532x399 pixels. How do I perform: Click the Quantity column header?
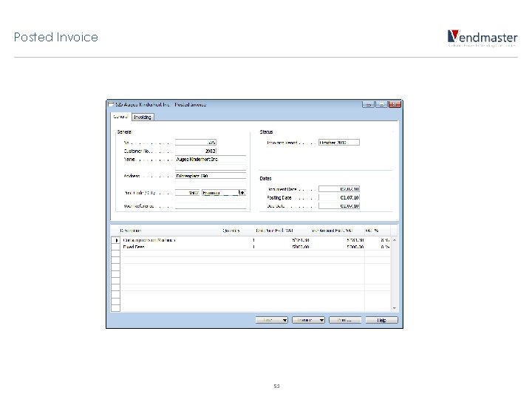pyautogui.click(x=231, y=231)
